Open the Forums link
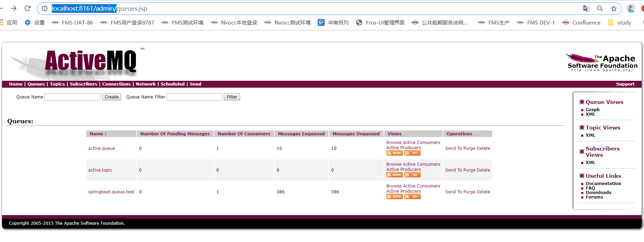The image size is (644, 242). point(594,197)
